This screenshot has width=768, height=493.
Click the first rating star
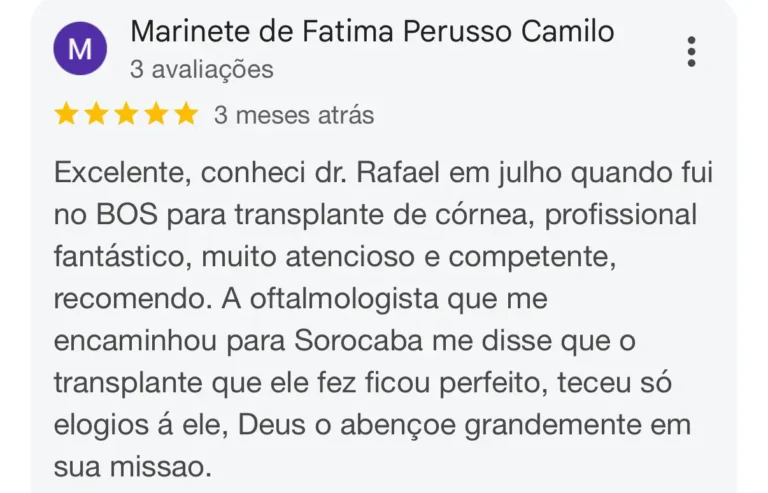(67, 115)
